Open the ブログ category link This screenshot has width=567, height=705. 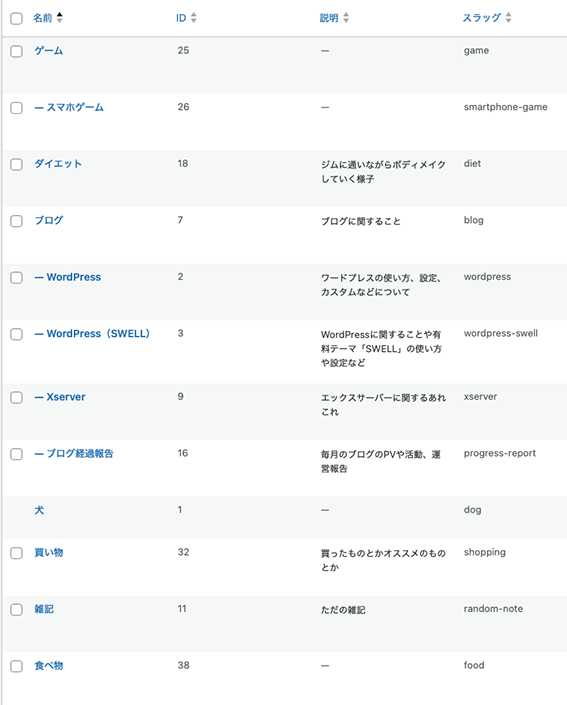[49, 221]
